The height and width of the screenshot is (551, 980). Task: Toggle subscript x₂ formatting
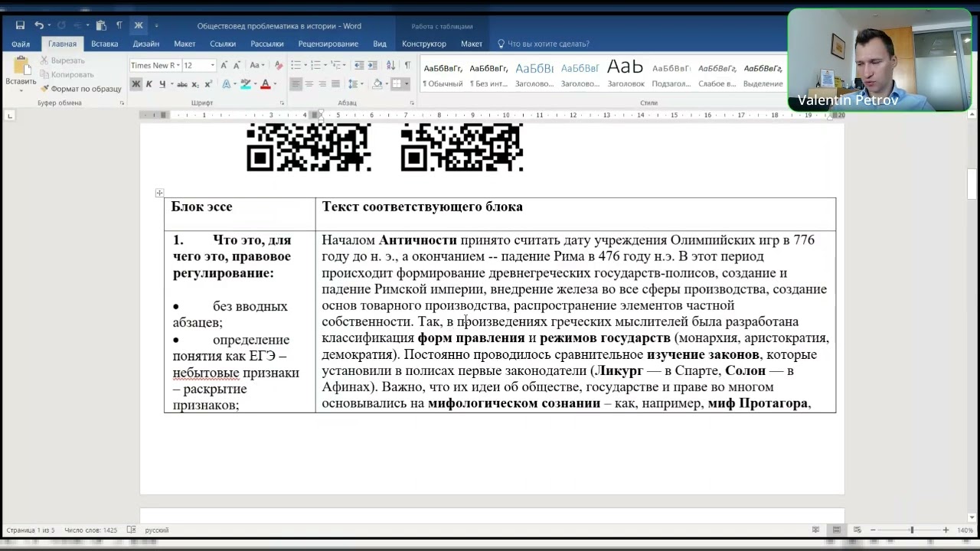point(195,84)
